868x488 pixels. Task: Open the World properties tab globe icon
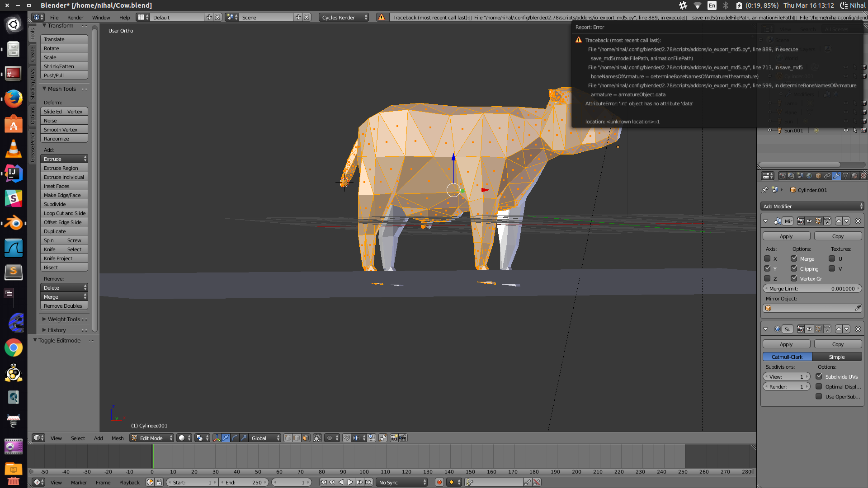[x=809, y=176]
